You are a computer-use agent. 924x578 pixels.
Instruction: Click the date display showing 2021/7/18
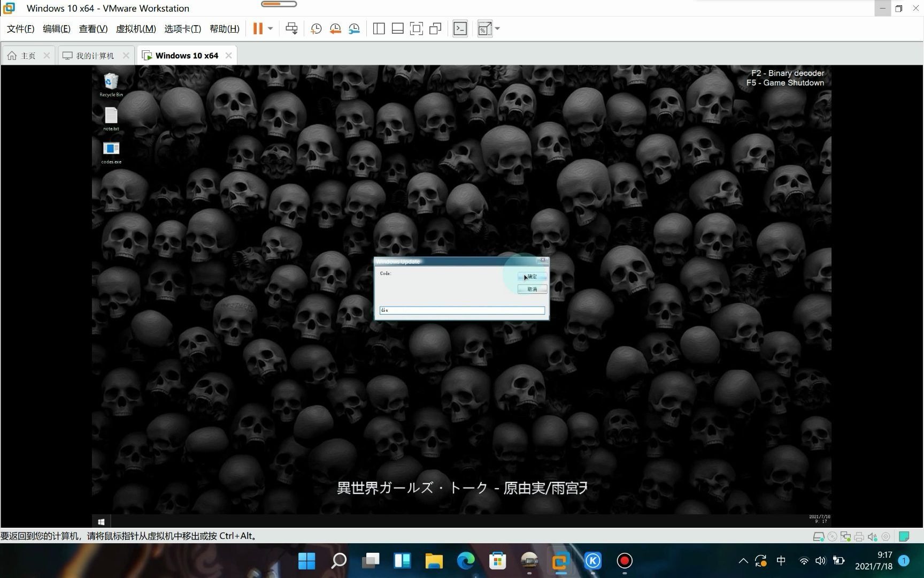point(874,566)
